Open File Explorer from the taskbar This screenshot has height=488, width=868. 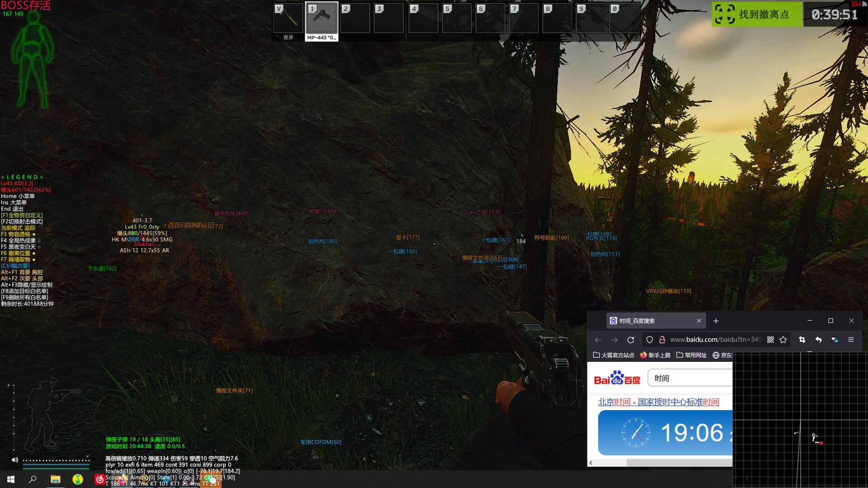[56, 479]
